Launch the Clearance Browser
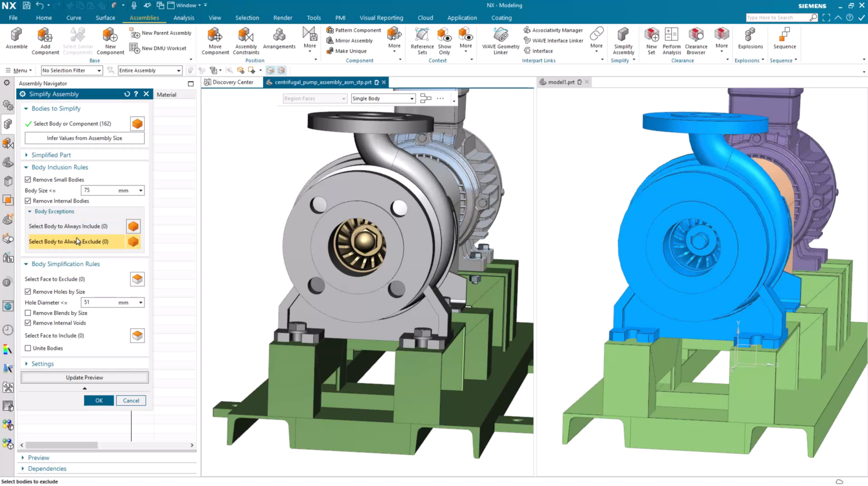This screenshot has height=486, width=868. coord(696,40)
